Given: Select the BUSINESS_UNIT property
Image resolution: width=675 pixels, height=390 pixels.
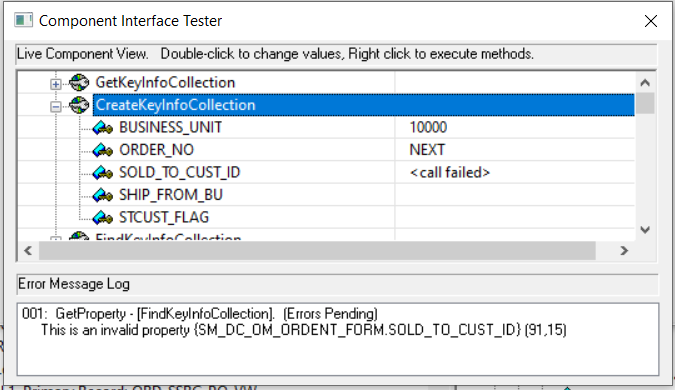Looking at the screenshot, I should (170, 127).
